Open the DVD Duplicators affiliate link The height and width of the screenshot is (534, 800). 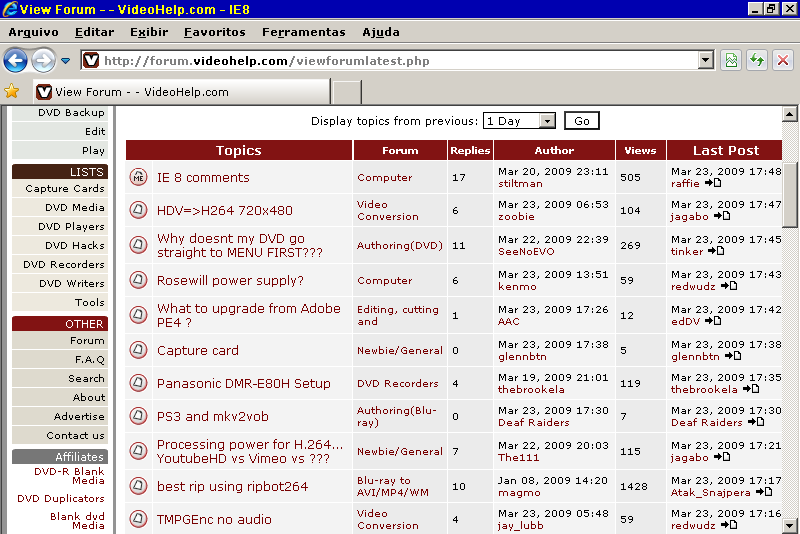(x=61, y=498)
